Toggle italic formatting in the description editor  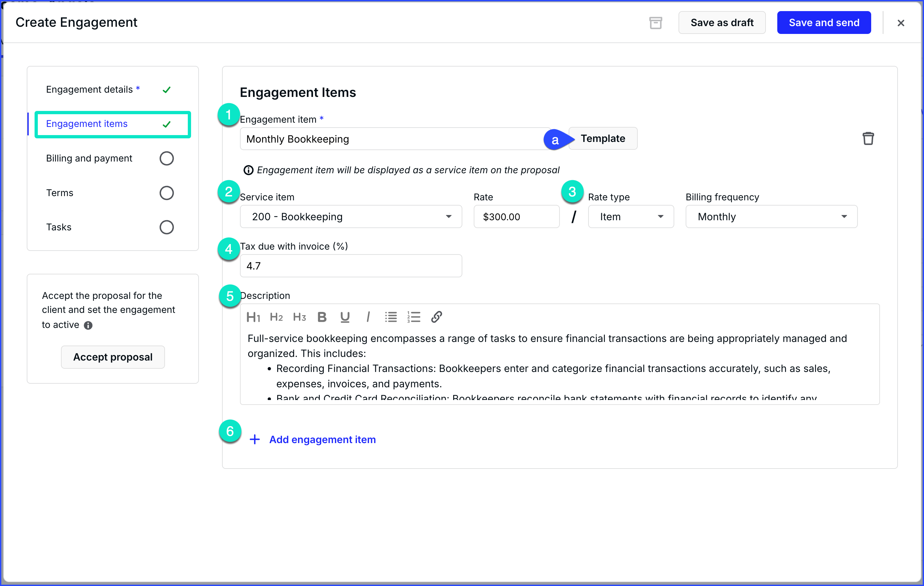point(368,317)
